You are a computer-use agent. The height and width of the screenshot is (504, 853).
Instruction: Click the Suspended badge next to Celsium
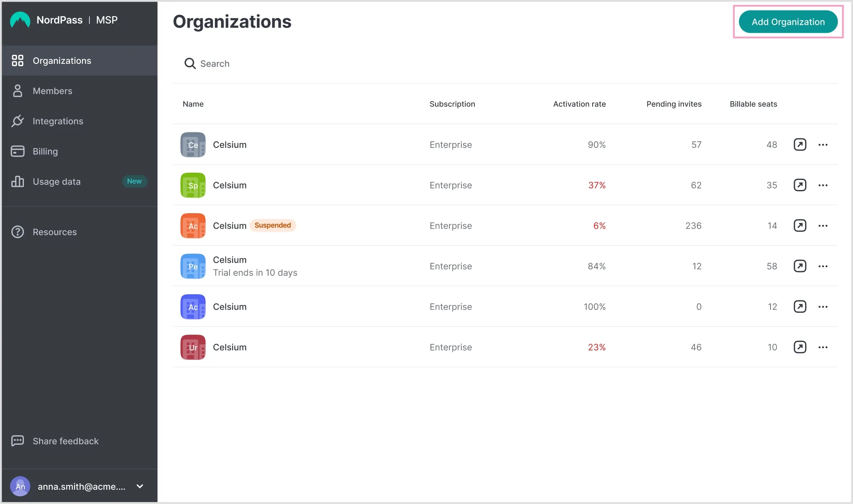click(x=273, y=225)
